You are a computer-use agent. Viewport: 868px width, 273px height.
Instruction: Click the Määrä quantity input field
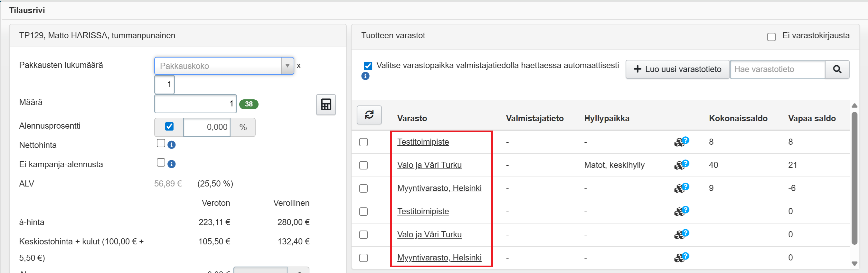pos(195,104)
